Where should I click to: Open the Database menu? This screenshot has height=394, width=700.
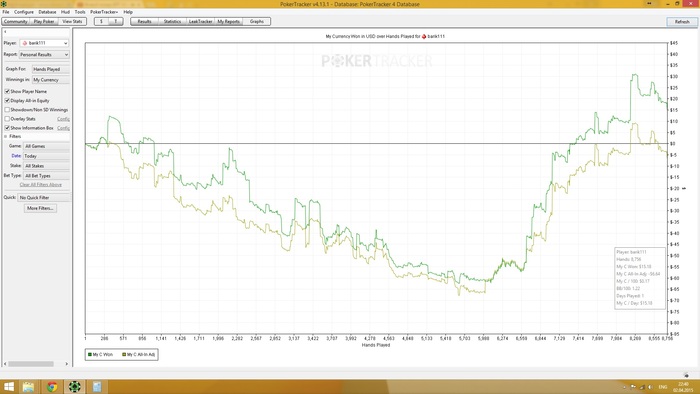47,12
